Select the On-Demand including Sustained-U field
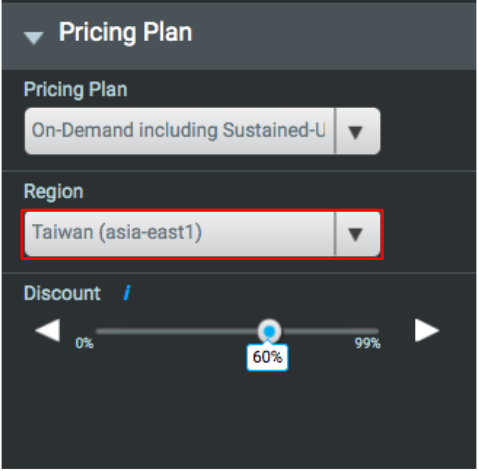 [180, 131]
